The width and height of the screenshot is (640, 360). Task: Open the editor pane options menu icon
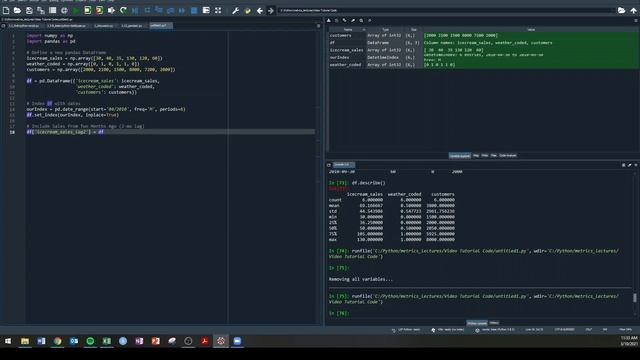(x=319, y=26)
